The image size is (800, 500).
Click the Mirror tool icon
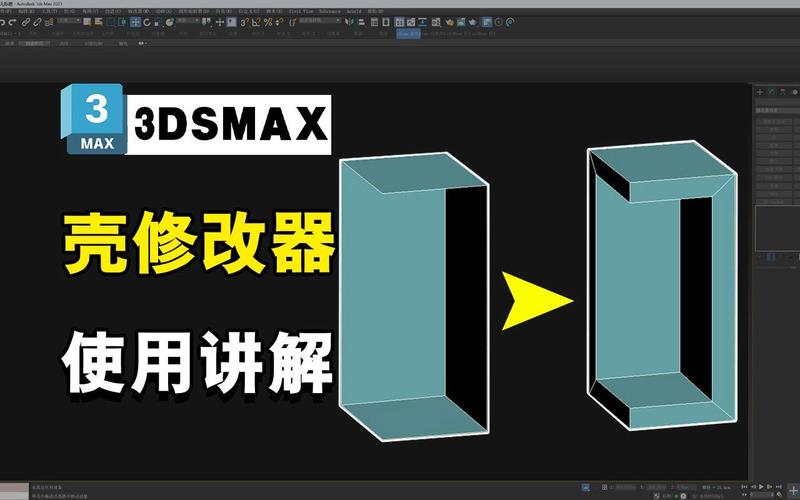pyautogui.click(x=349, y=22)
